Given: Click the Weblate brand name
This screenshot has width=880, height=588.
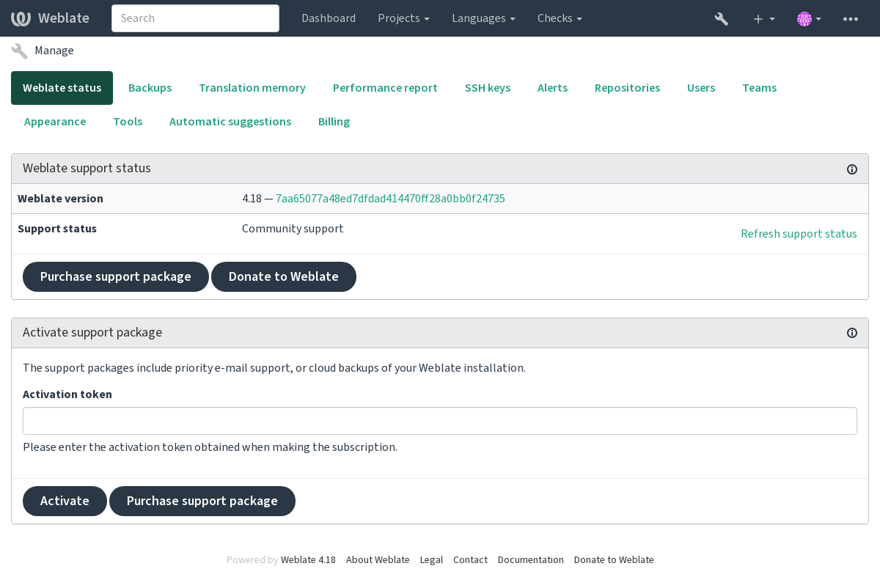Looking at the screenshot, I should 64,18.
